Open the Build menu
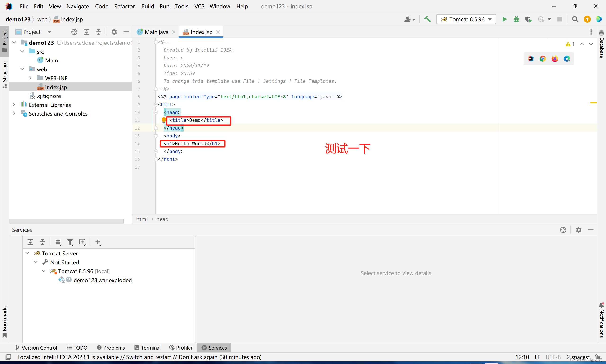Viewport: 606px width, 364px height. (x=148, y=6)
